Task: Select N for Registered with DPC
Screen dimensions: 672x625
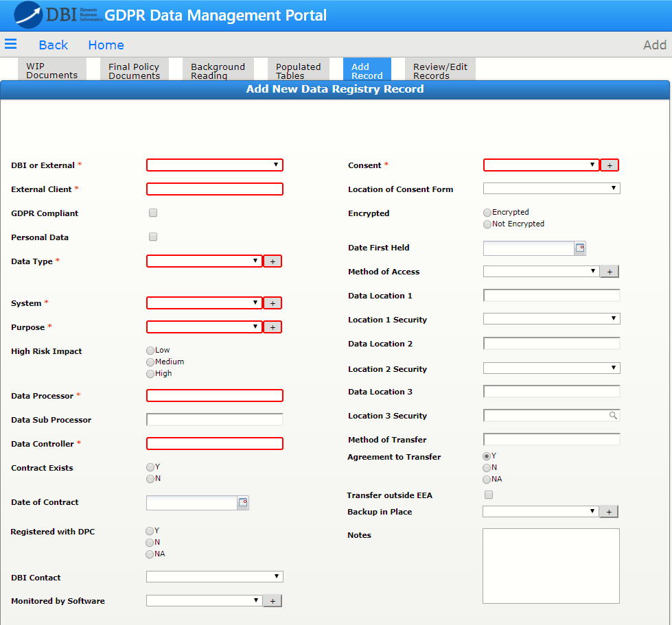Action: [150, 543]
